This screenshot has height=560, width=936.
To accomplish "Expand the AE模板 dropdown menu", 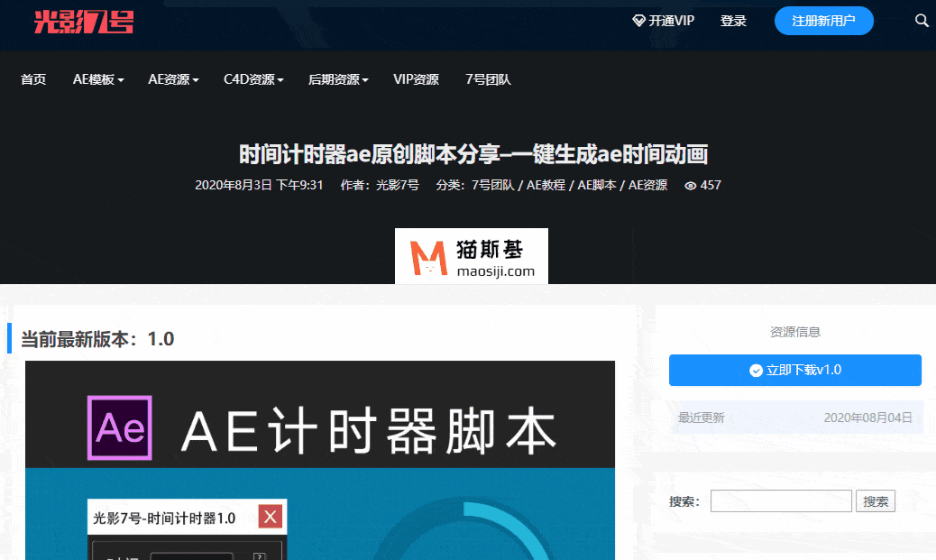I will [98, 79].
